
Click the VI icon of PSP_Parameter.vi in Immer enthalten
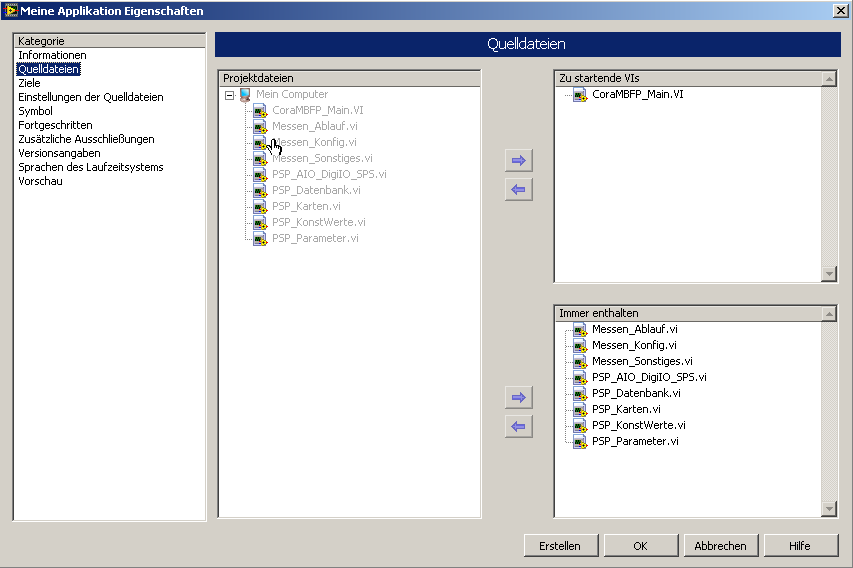coord(580,442)
